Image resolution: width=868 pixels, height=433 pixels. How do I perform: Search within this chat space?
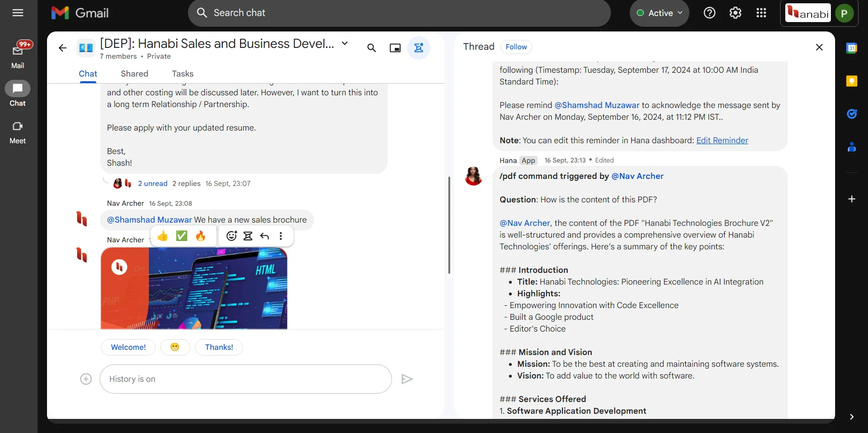coord(371,48)
